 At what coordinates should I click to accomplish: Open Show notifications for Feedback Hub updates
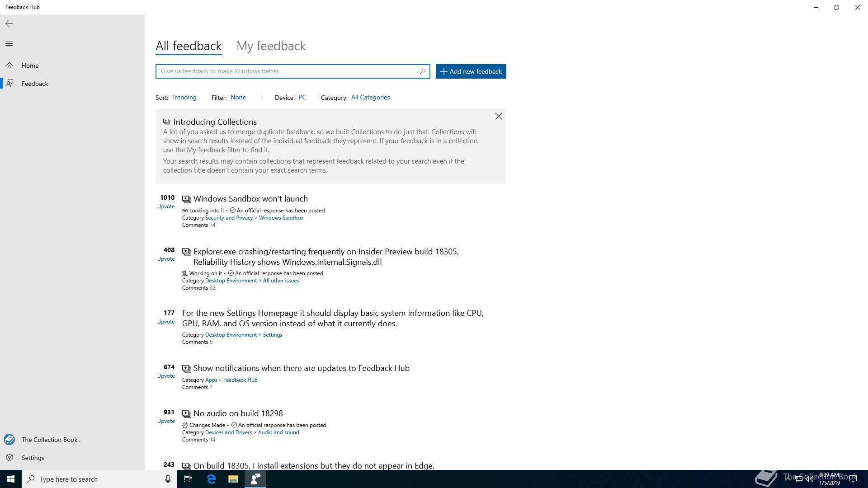pos(302,368)
